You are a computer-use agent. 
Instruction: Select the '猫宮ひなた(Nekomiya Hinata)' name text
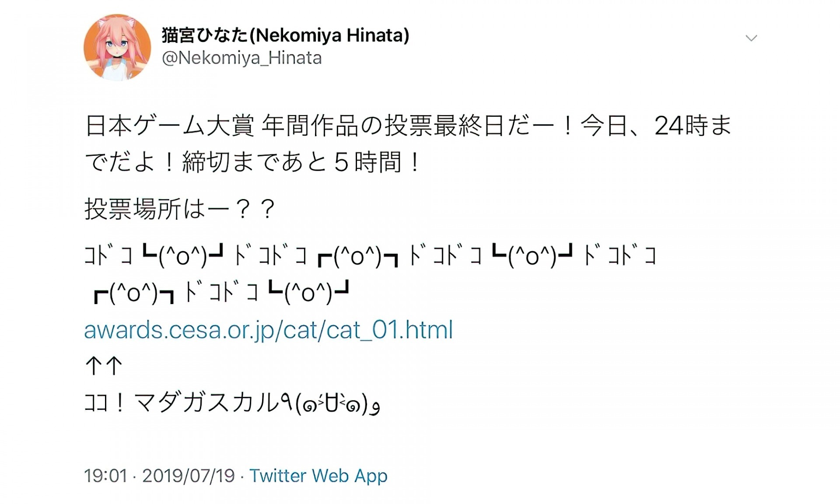(284, 37)
